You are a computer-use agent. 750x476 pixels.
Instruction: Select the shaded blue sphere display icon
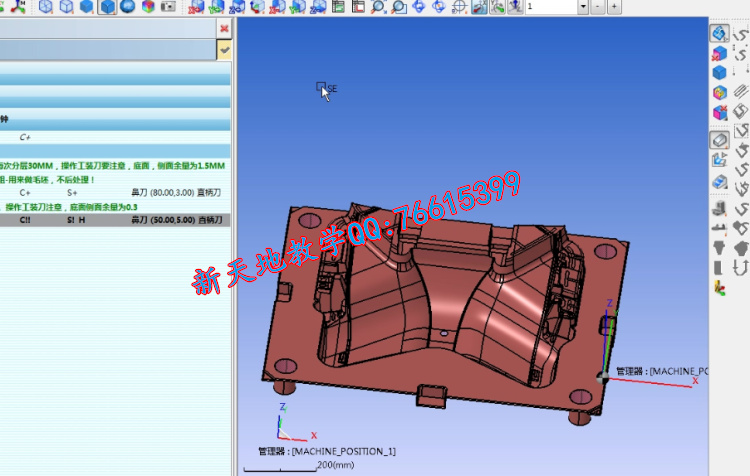coord(128,7)
